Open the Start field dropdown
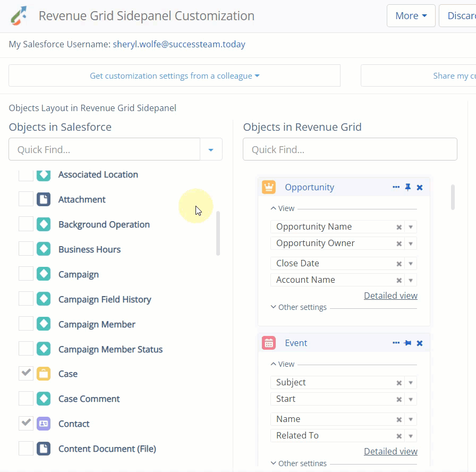 click(411, 399)
